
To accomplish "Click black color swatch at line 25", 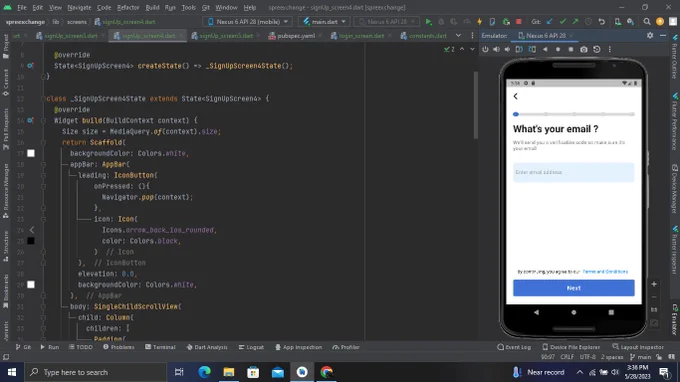I will [31, 241].
